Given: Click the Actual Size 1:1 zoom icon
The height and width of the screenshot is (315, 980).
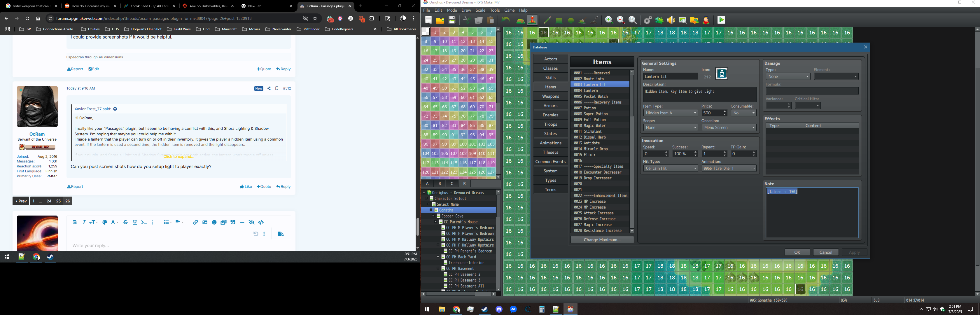Looking at the screenshot, I should (633, 20).
